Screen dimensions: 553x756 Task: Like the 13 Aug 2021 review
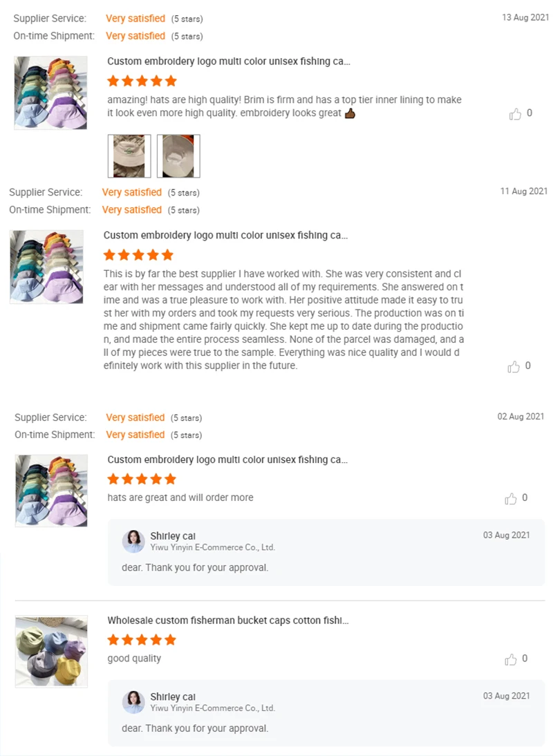tap(515, 114)
